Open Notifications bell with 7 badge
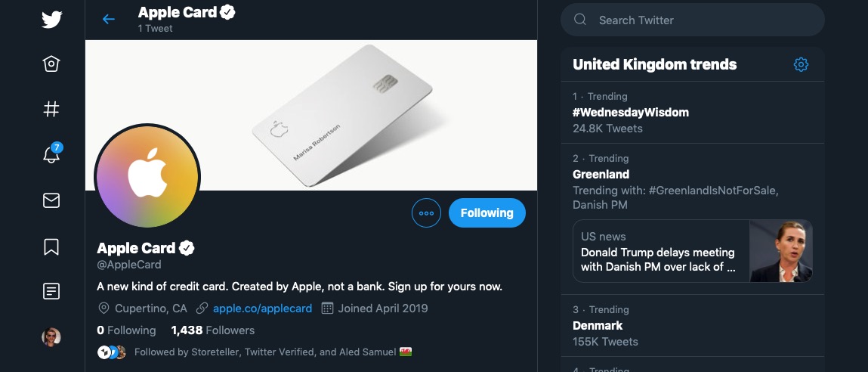Screen dimensions: 868x372 [x=51, y=153]
